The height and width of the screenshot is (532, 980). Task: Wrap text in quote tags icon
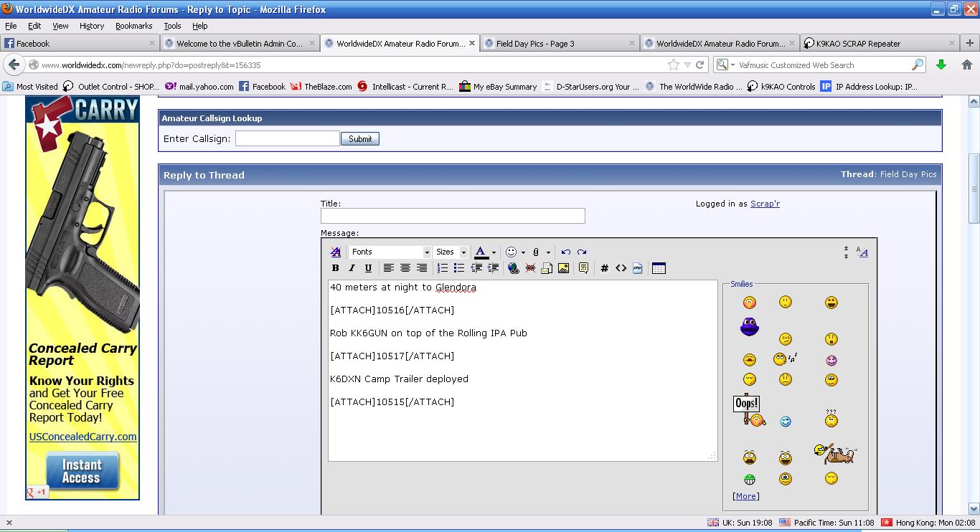[583, 268]
